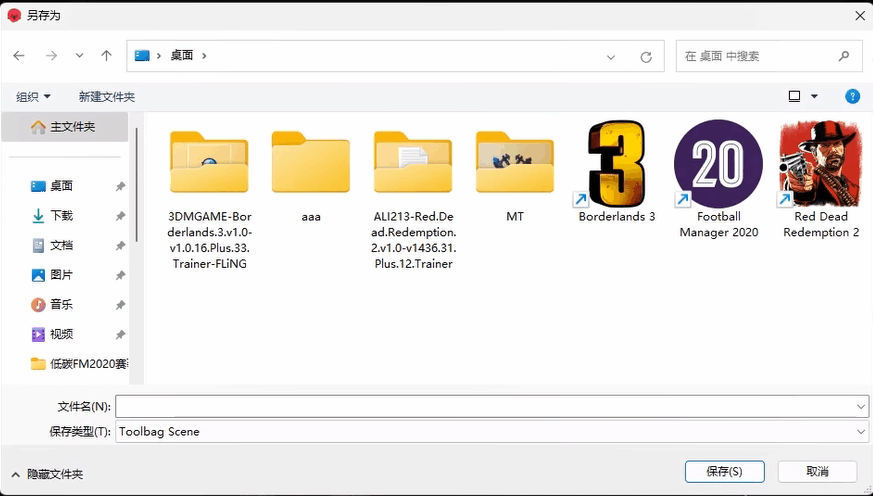Open 图片 in the sidebar
This screenshot has width=873, height=496.
61,275
